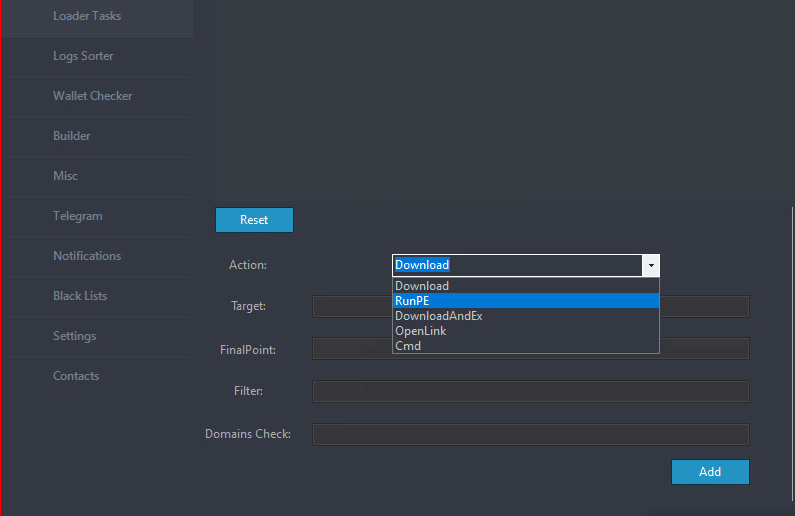Switch to the Logs Sorter tab
Viewport: 795px width, 516px height.
point(97,56)
